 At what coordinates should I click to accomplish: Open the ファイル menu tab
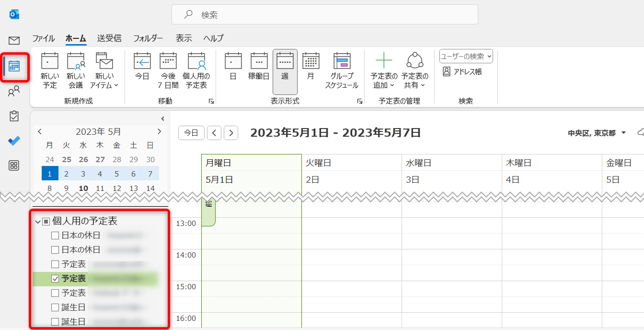point(44,38)
